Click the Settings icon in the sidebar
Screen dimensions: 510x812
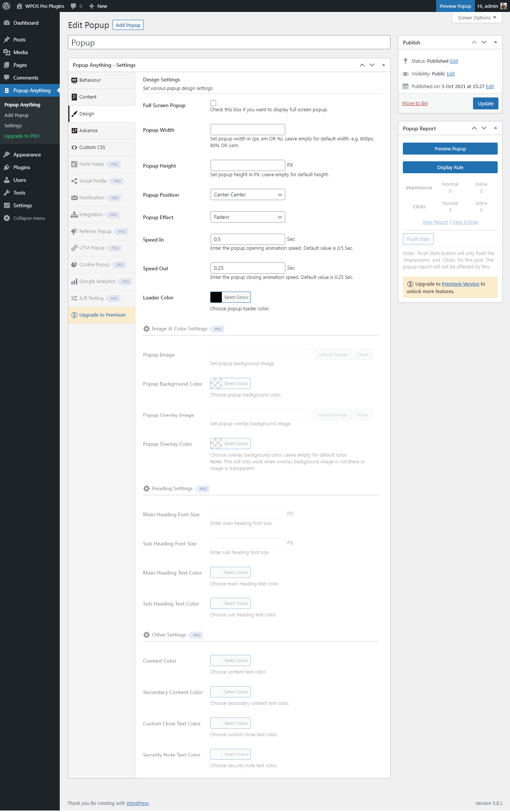(x=7, y=205)
